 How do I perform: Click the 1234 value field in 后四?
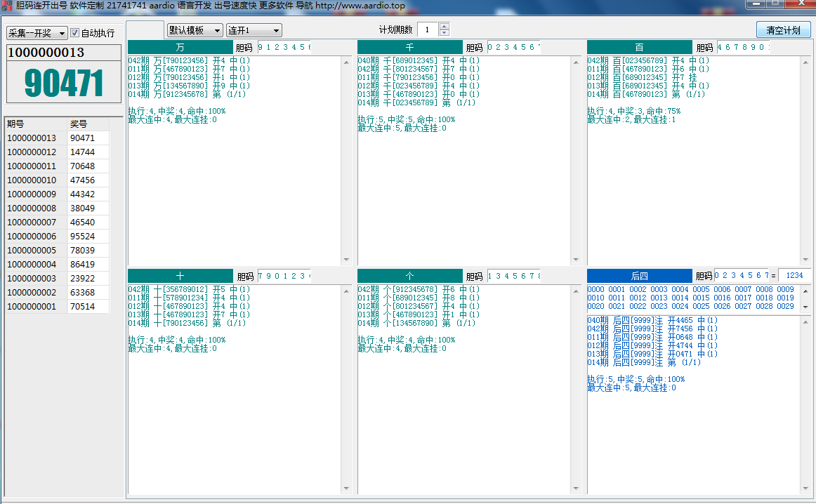click(x=794, y=276)
